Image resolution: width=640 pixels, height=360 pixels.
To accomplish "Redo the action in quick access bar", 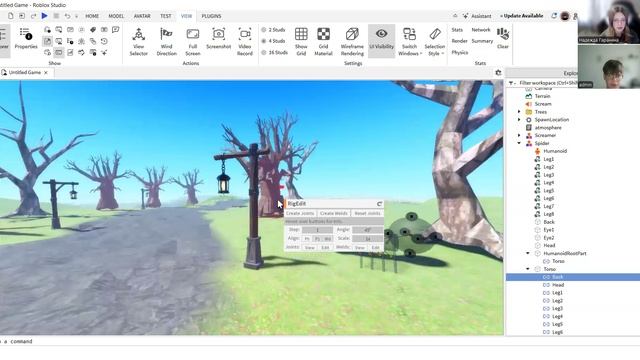I will coord(33,16).
